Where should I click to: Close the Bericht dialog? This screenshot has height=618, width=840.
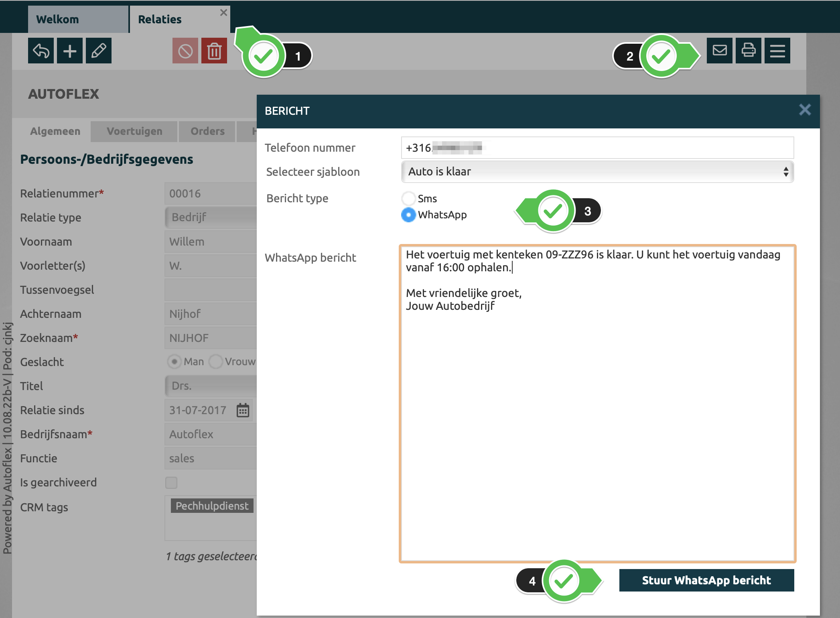(x=805, y=110)
